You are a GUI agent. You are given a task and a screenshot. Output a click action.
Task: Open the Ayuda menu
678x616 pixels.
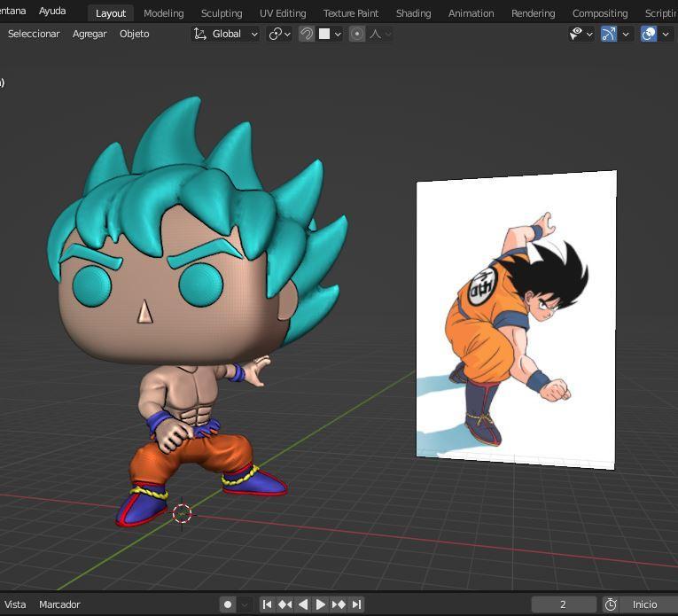pos(52,11)
